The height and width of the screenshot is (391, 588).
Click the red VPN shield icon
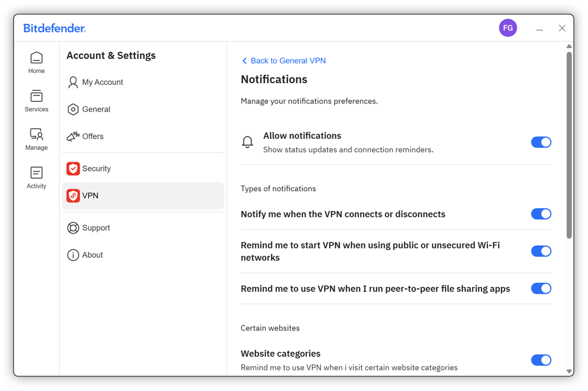click(73, 196)
